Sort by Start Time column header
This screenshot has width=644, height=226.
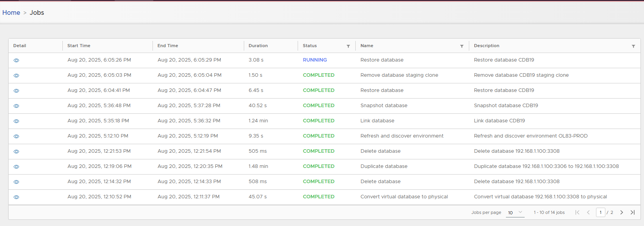pyautogui.click(x=79, y=46)
